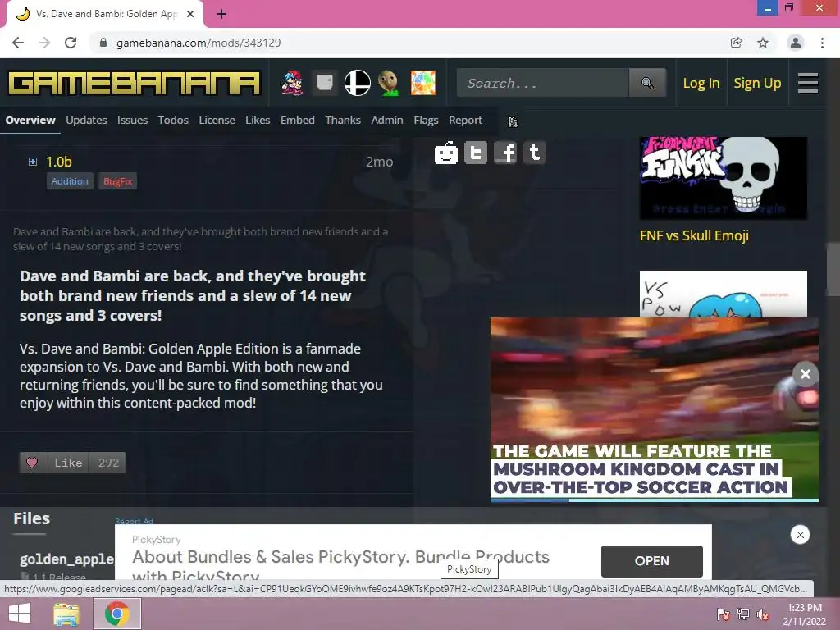Open the 1.0b update link

59,162
